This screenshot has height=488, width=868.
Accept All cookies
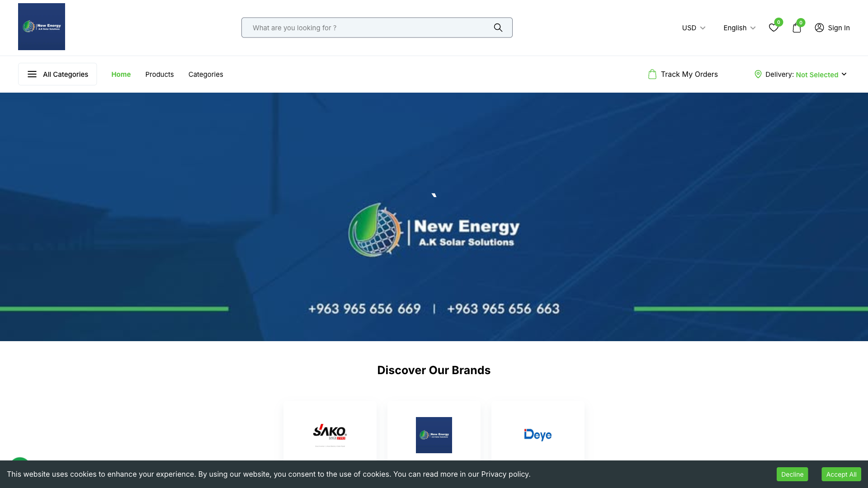(x=841, y=474)
